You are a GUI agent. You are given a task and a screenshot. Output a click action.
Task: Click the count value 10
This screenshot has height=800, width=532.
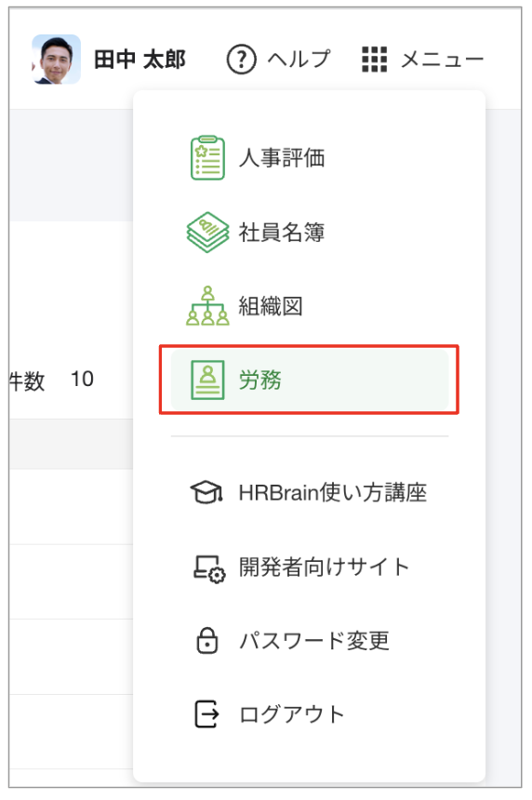[x=82, y=380]
